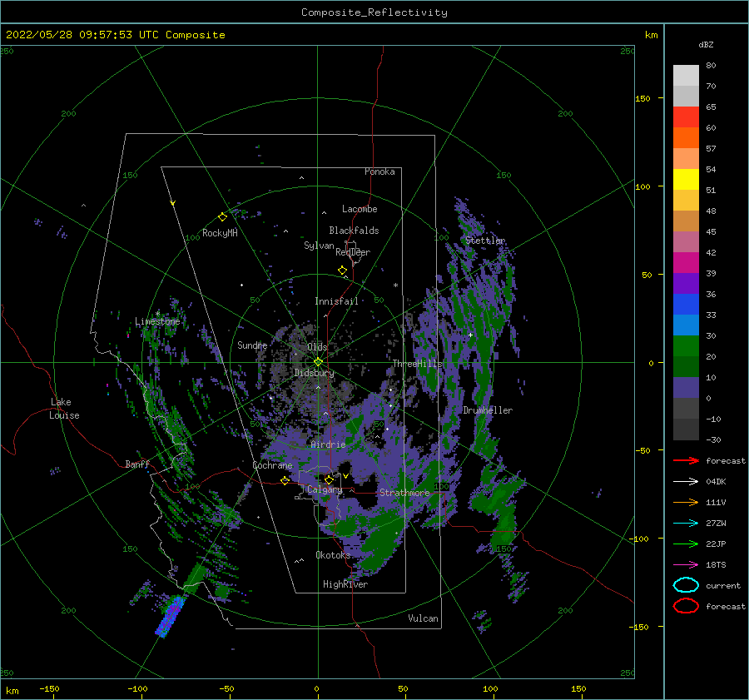The image size is (749, 700).
Task: Click the red forecast arrow in legend
Action: pos(686,460)
